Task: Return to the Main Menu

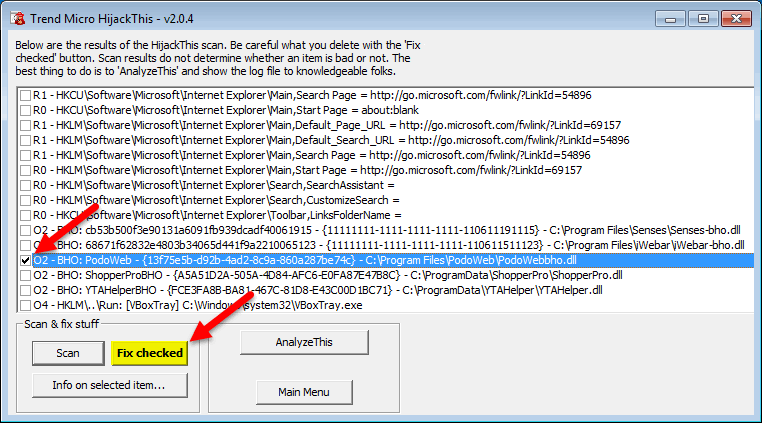Action: point(304,392)
